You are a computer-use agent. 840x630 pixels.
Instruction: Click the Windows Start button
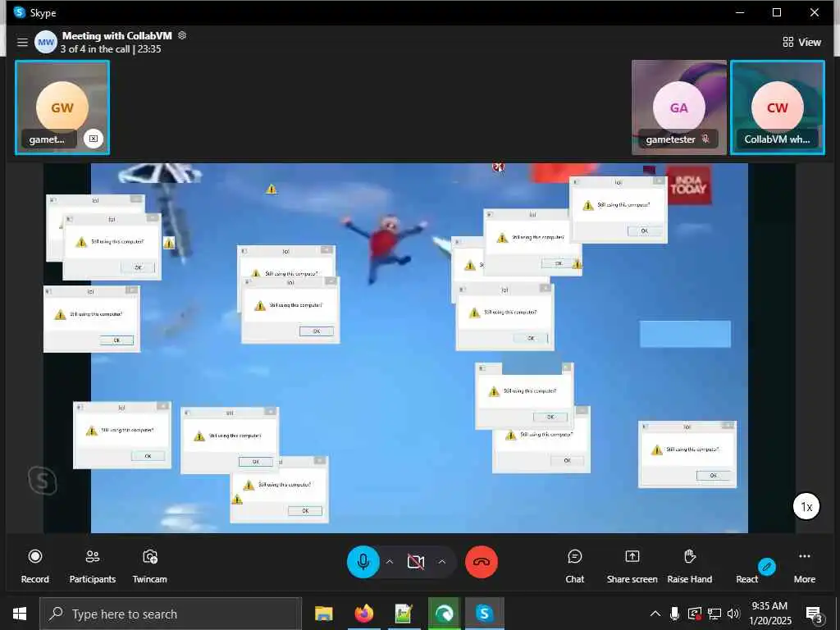[20, 614]
